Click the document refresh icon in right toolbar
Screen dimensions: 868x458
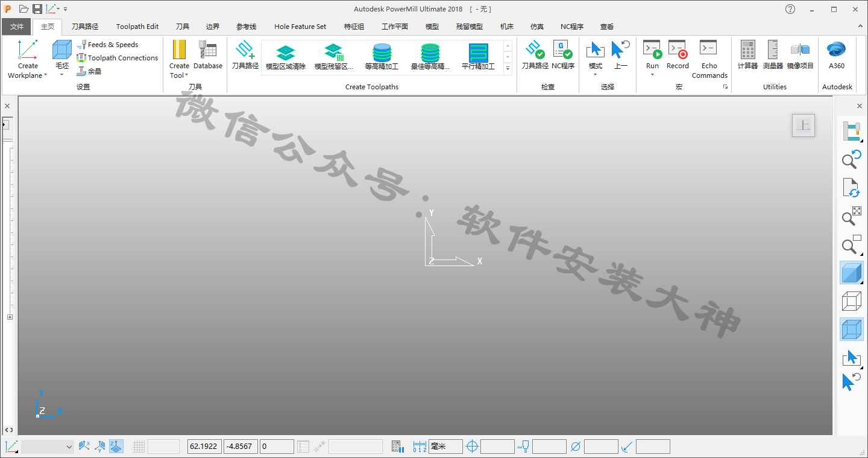tap(851, 188)
